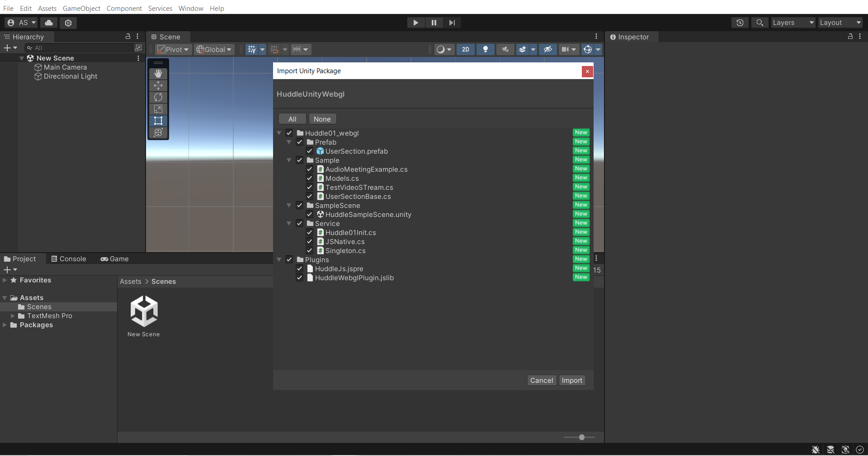868x456 pixels.
Task: Uncheck the UserSection.prefab checkbox
Action: (x=310, y=151)
